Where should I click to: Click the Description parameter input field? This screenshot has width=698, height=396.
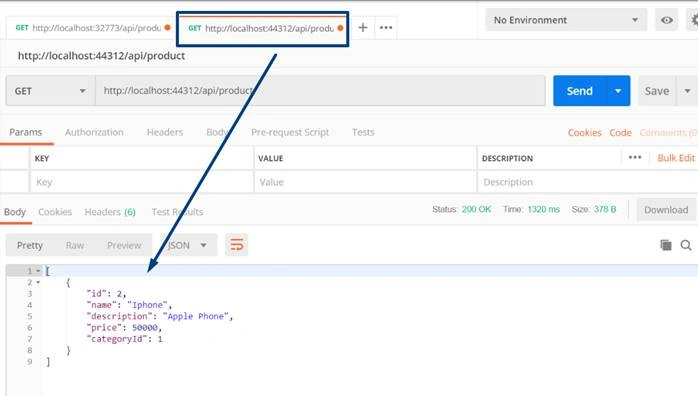coord(588,182)
